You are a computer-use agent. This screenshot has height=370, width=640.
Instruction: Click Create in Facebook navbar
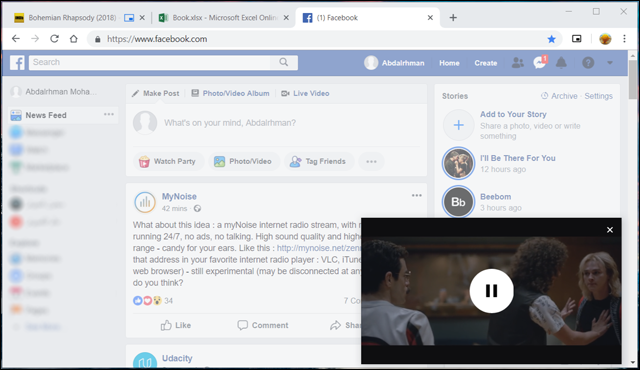click(x=485, y=63)
